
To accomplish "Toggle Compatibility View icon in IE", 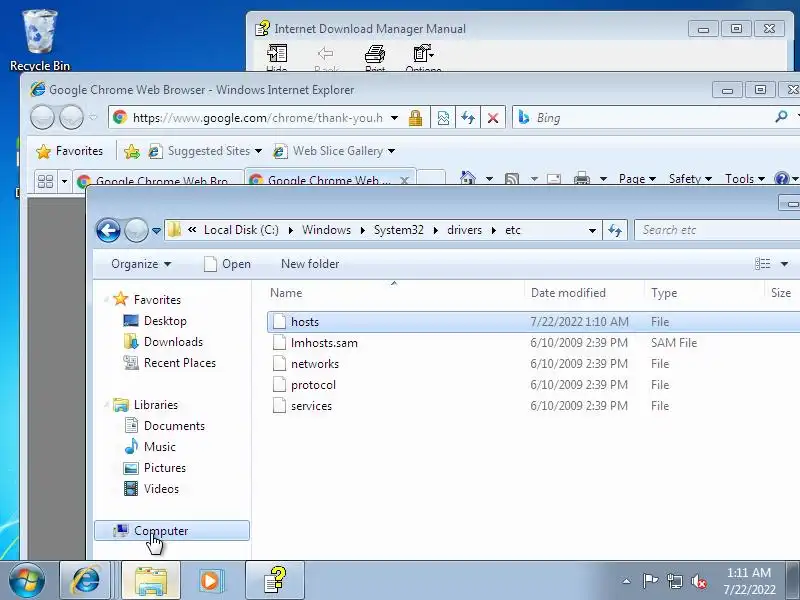I will [443, 118].
